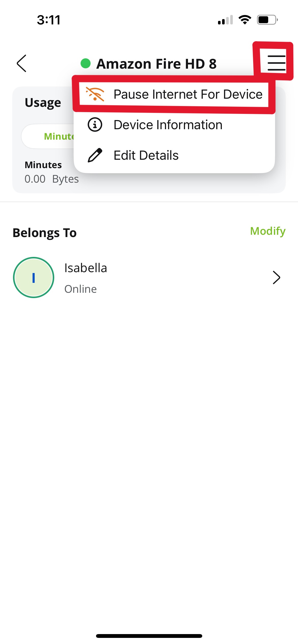The image size is (298, 644).
Task: Open the Isabella name entry
Action: [86, 268]
